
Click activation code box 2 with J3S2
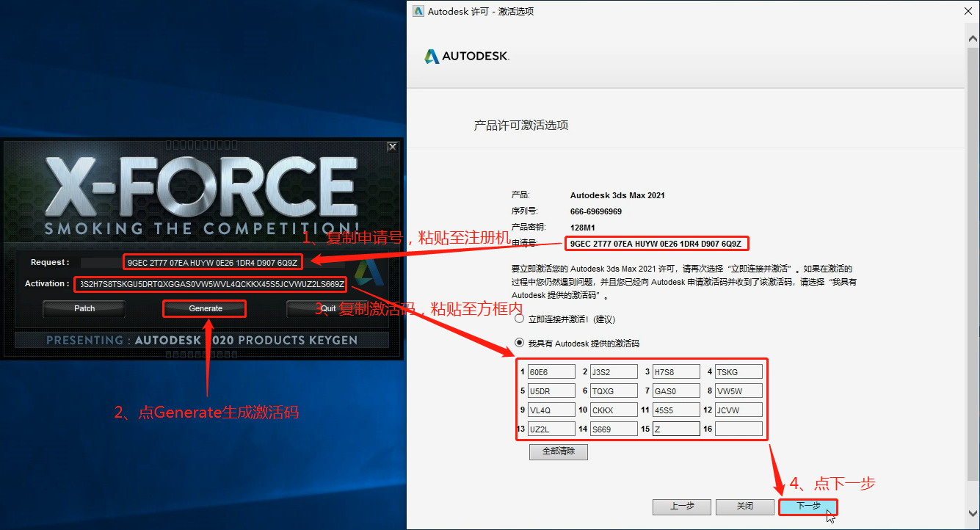[614, 372]
